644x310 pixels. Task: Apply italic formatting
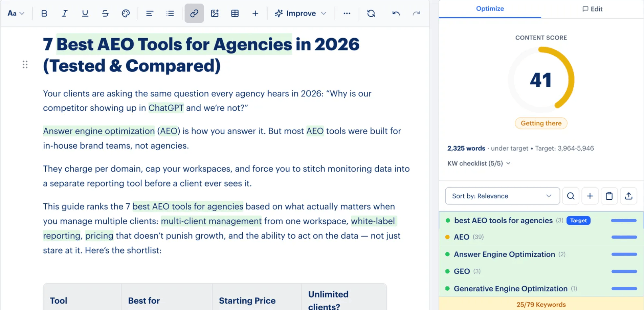64,14
